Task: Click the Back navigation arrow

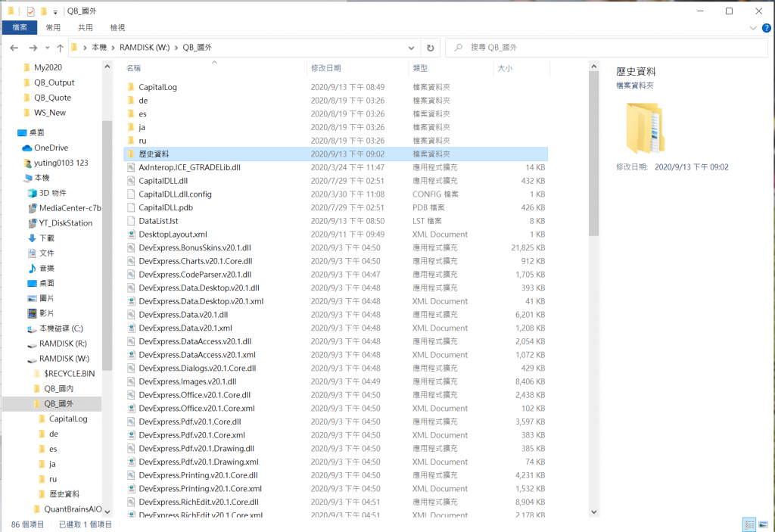Action: tap(14, 48)
